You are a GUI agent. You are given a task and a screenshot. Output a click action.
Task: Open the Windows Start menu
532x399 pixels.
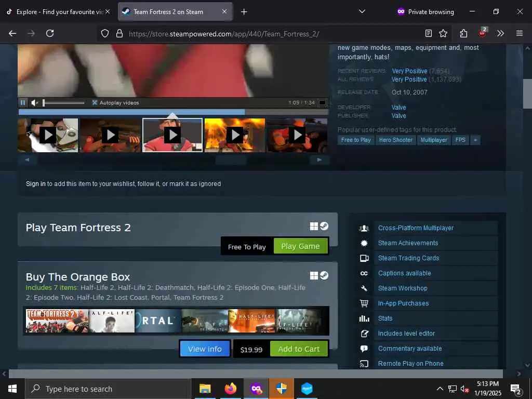pos(12,389)
